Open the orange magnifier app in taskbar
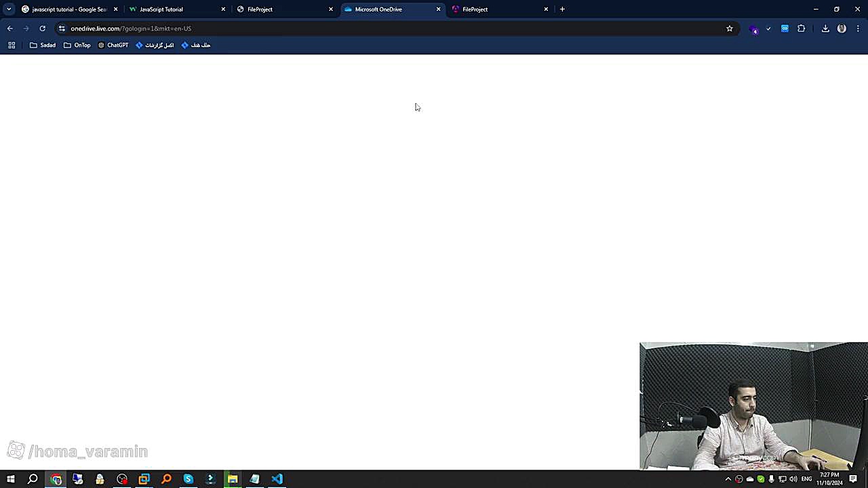This screenshot has width=868, height=488. pos(166,479)
